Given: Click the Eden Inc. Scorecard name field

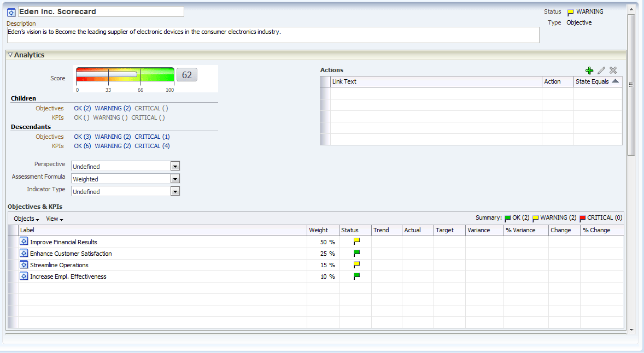Looking at the screenshot, I should (101, 11).
